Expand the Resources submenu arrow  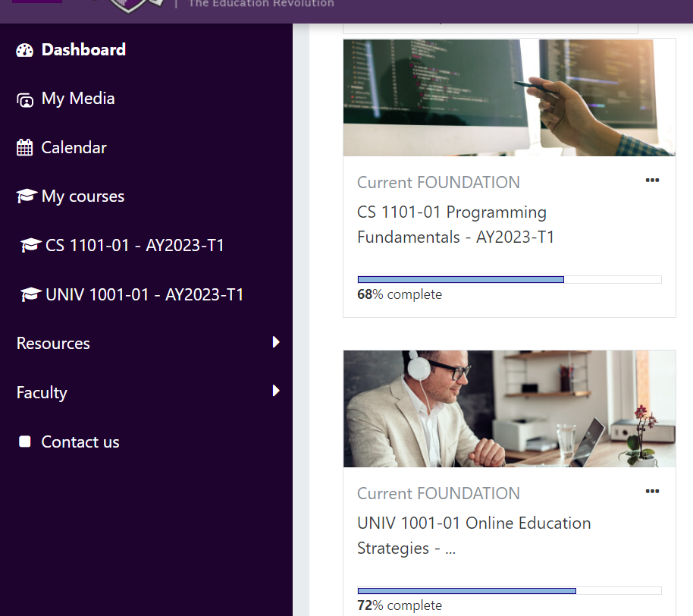pyautogui.click(x=276, y=342)
